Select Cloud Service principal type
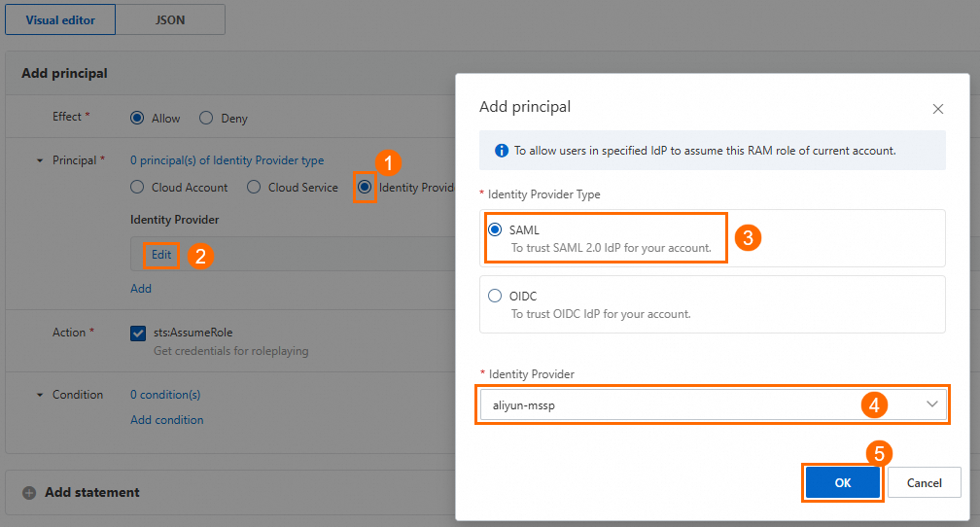This screenshot has width=980, height=527. [254, 188]
